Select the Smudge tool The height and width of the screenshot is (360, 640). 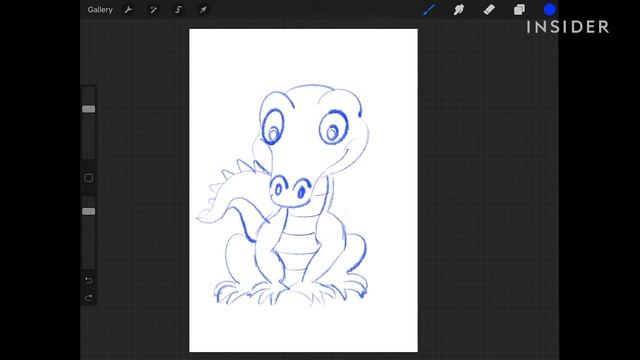click(459, 9)
